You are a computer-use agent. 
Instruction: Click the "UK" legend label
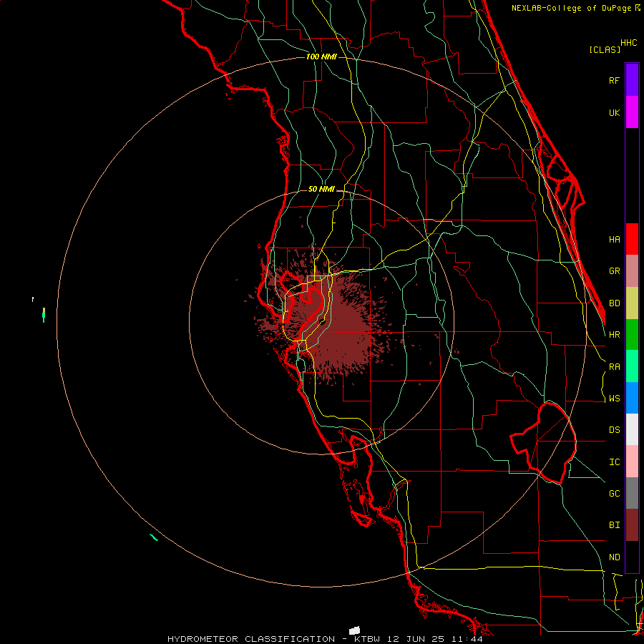pyautogui.click(x=614, y=112)
